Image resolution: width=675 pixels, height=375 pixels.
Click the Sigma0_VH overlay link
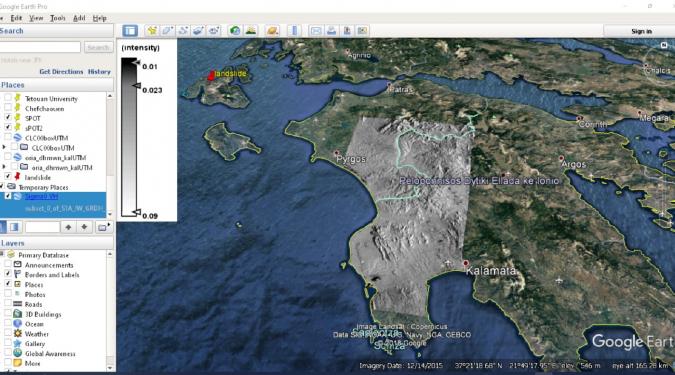[x=41, y=196]
